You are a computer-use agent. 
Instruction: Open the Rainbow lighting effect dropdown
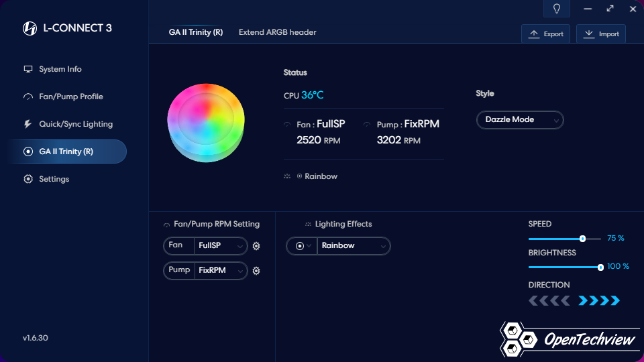354,246
